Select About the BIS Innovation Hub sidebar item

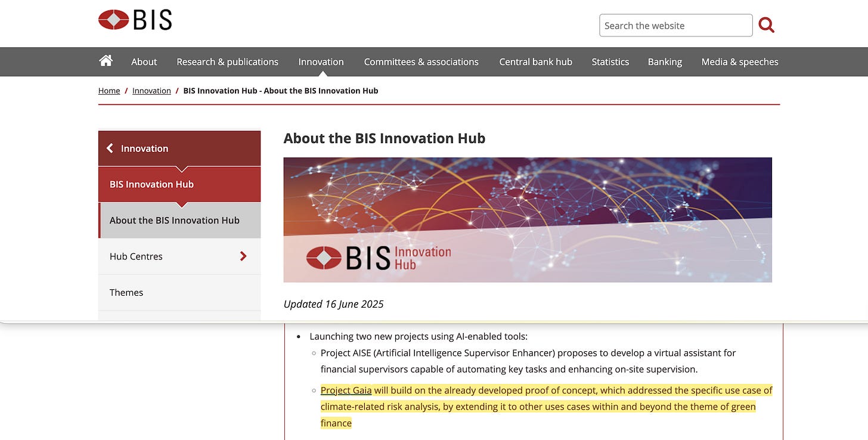tap(179, 220)
